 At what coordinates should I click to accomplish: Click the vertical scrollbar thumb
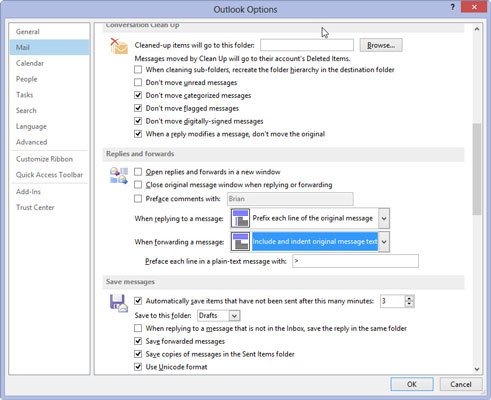pos(477,169)
